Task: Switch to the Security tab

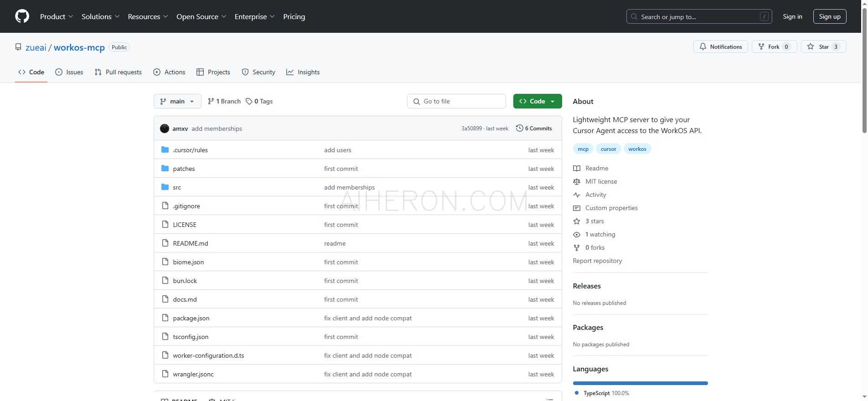Action: (x=258, y=72)
